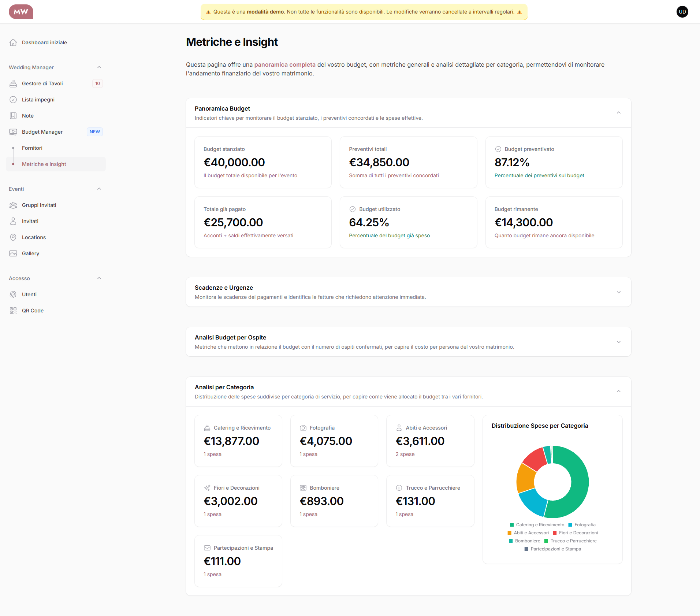The height and width of the screenshot is (616, 700).
Task: Click the Gestore di Tavoli cake icon
Action: (13, 84)
